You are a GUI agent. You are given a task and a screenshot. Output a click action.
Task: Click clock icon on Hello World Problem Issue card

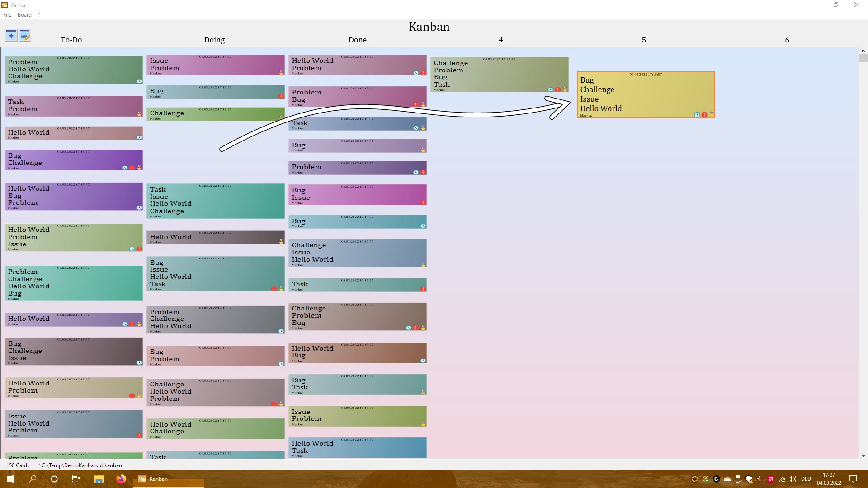pyautogui.click(x=132, y=249)
